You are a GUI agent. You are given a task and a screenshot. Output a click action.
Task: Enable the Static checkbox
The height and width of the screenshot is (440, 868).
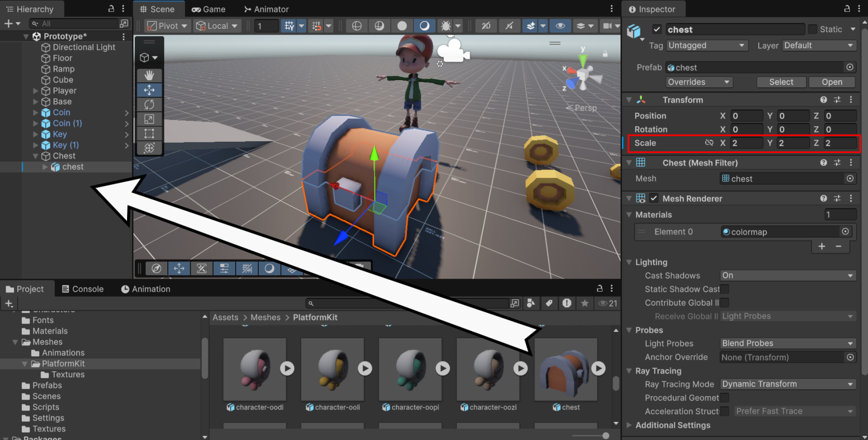(x=813, y=29)
